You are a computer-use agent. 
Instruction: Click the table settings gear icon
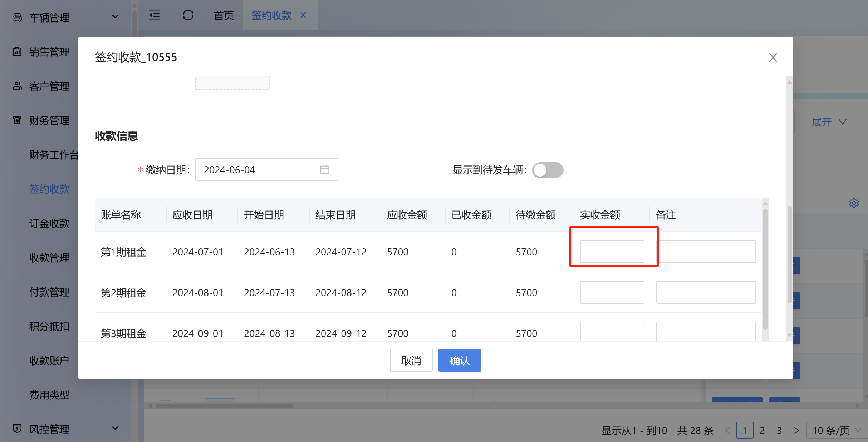pos(854,203)
